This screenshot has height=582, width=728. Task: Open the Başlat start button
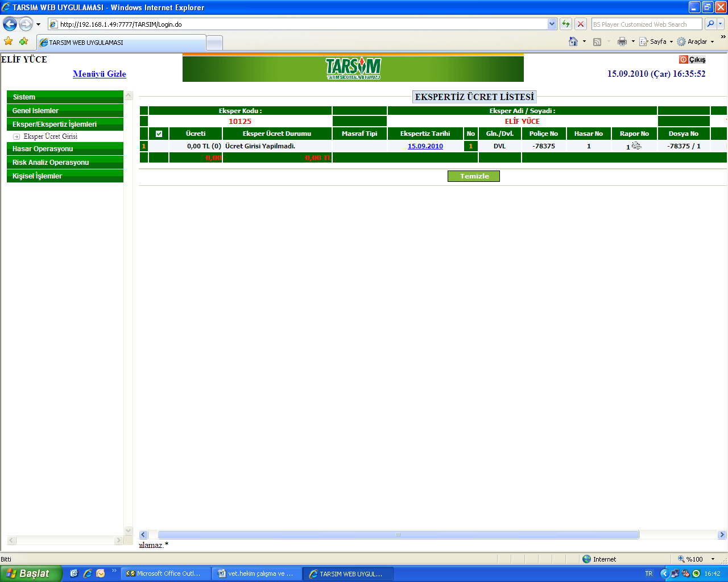tap(31, 573)
